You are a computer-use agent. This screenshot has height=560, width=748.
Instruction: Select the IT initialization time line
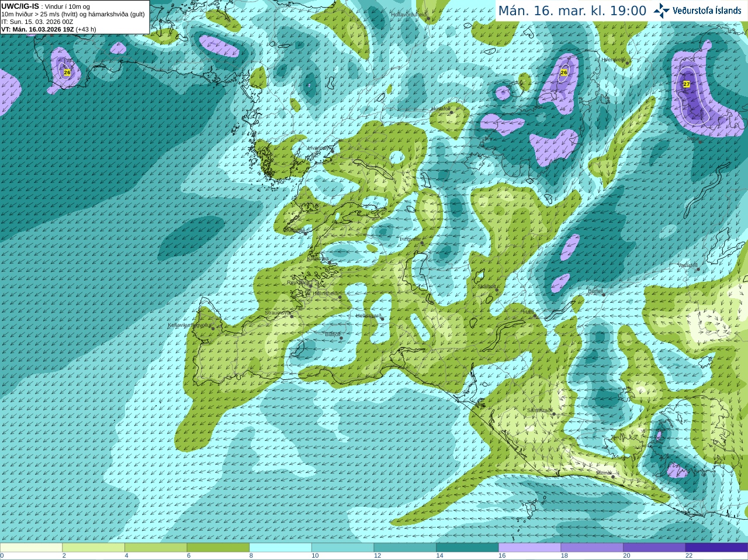[x=37, y=22]
